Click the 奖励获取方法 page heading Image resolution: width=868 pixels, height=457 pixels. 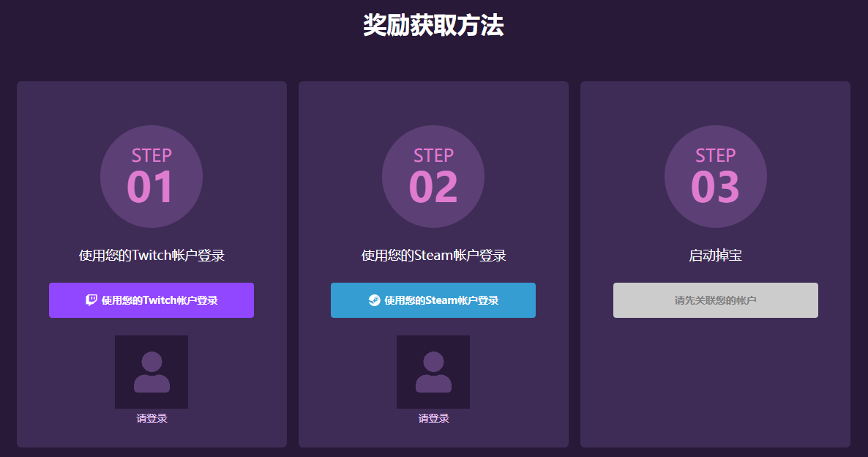pos(433,26)
